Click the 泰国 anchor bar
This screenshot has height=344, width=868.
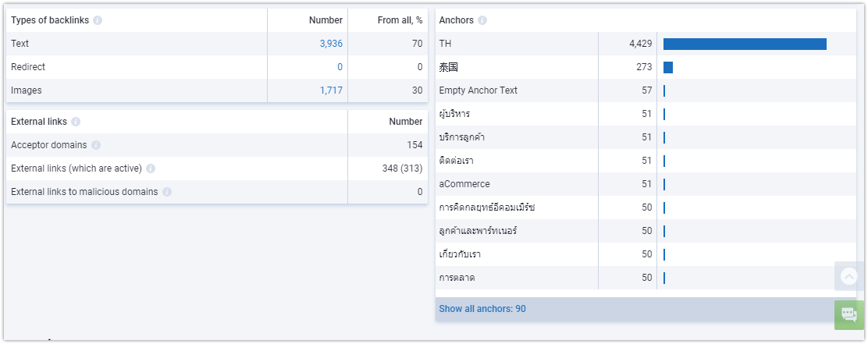click(668, 67)
